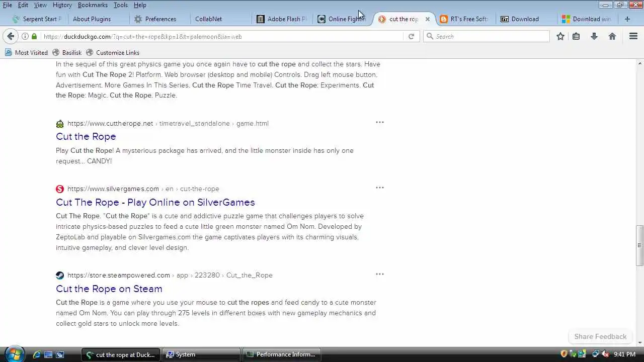Open the History menu
This screenshot has height=362, width=644.
pos(62,5)
